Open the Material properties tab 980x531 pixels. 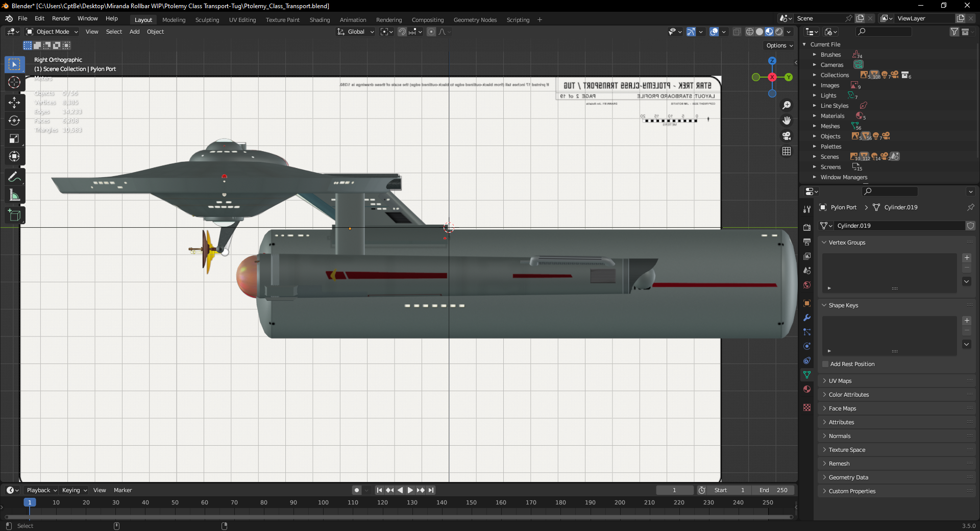coord(807,389)
